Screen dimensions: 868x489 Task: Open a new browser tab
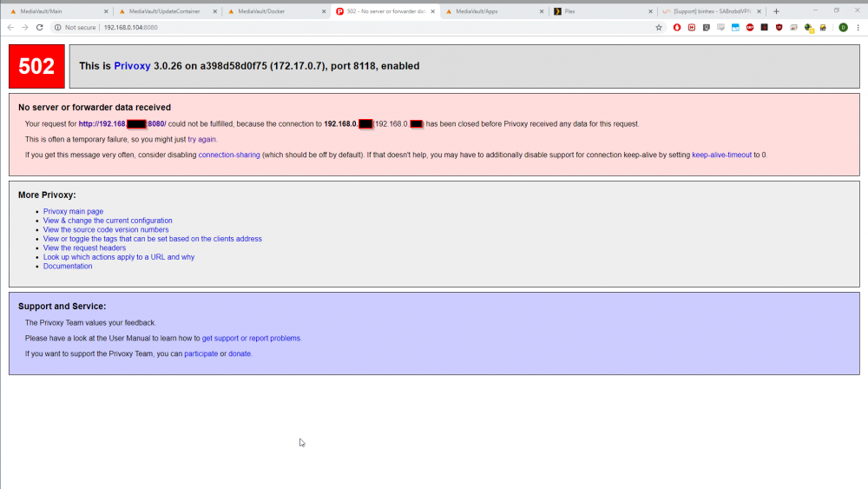click(x=776, y=11)
